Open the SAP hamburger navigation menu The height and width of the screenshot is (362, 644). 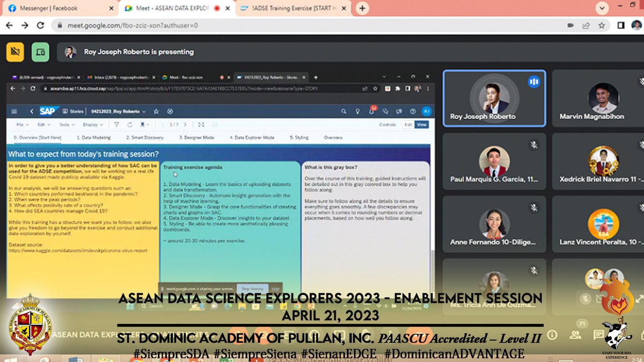[14, 111]
